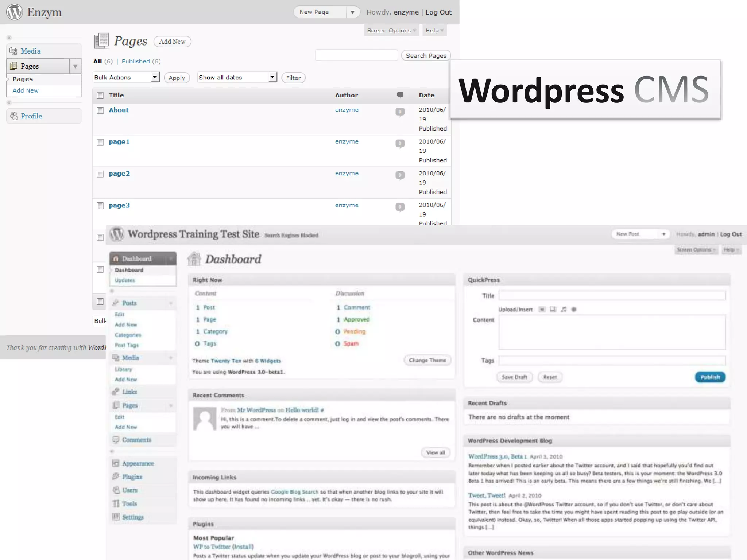Screen dimensions: 747x560
Task: Click the WordPress logo next to Enzym
Action: point(15,12)
